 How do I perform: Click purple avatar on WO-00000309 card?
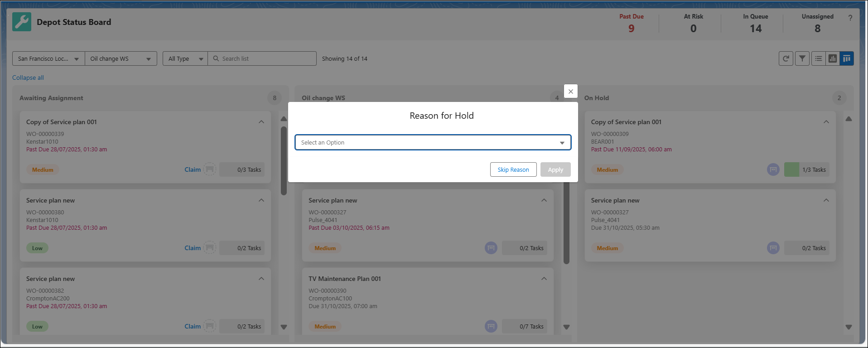(x=773, y=169)
